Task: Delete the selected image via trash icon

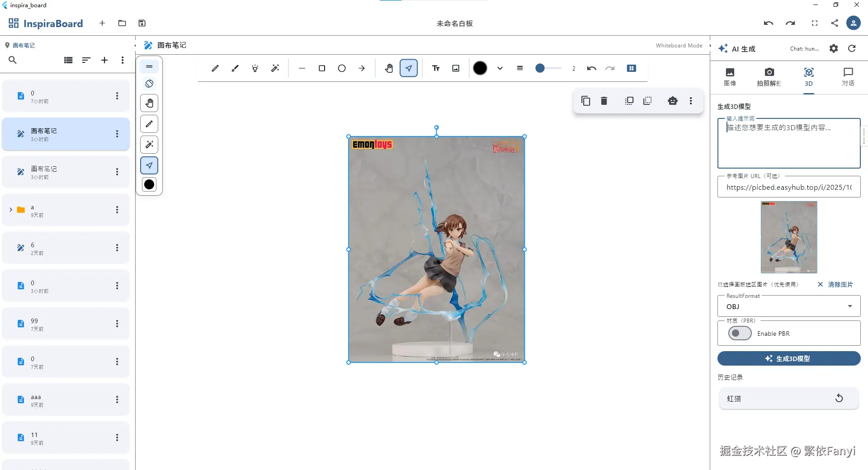Action: tap(604, 100)
